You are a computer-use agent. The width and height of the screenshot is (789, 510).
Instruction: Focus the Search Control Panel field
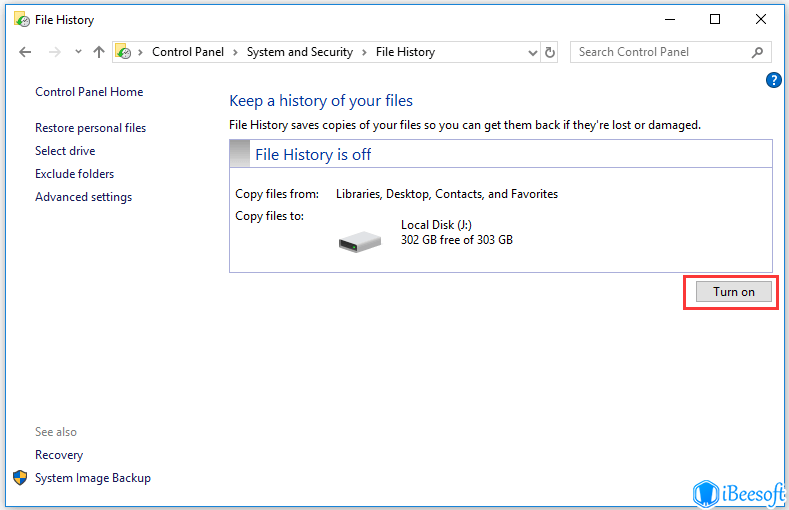pyautogui.click(x=670, y=52)
